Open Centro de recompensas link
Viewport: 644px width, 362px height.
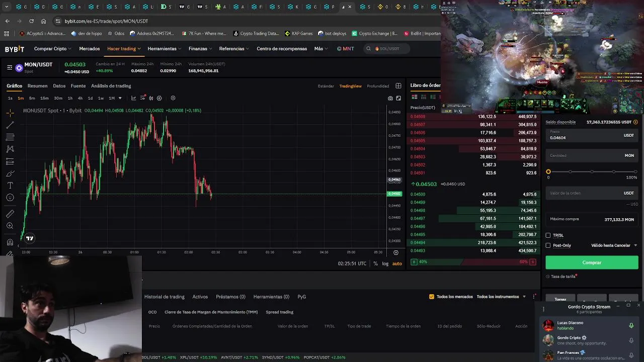click(x=282, y=49)
